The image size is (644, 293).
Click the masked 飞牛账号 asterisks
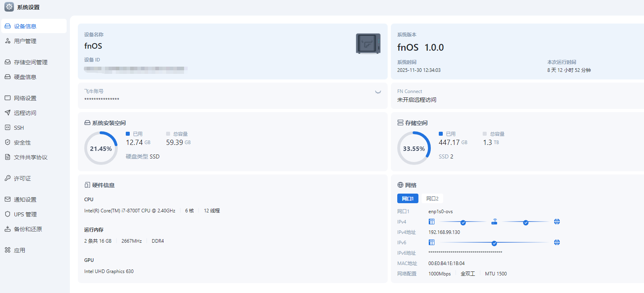102,99
